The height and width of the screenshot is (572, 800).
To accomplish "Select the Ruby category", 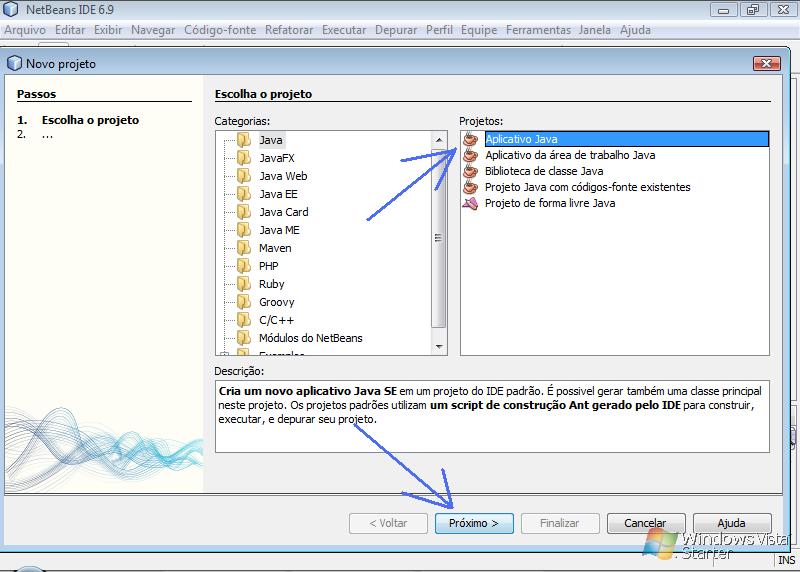I will click(271, 284).
